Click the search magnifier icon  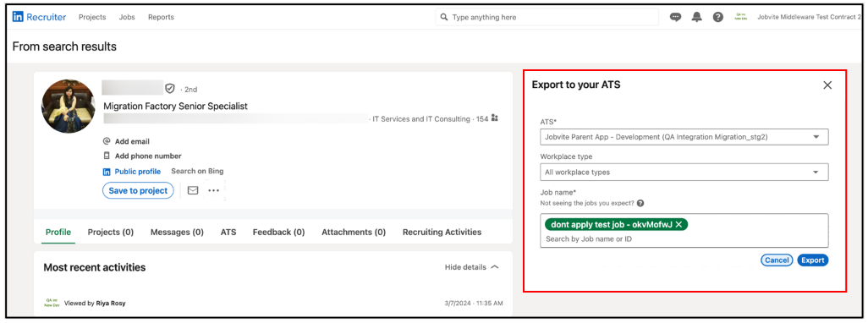point(444,17)
